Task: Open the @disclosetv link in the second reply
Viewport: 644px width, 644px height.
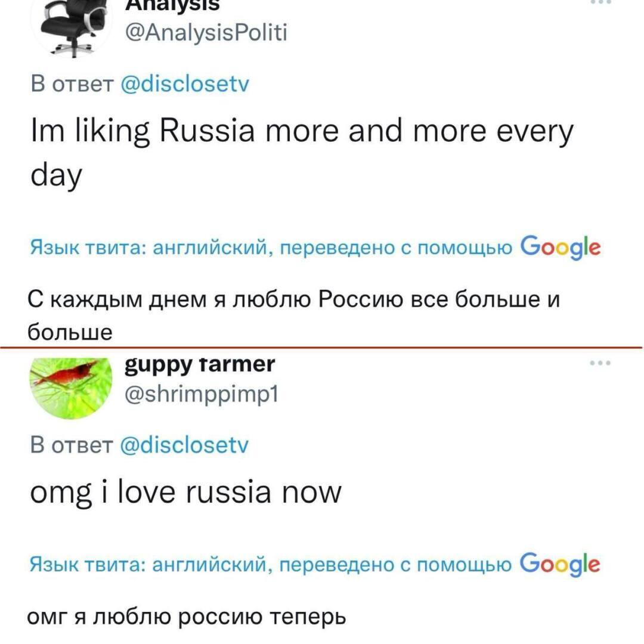Action: pyautogui.click(x=185, y=444)
